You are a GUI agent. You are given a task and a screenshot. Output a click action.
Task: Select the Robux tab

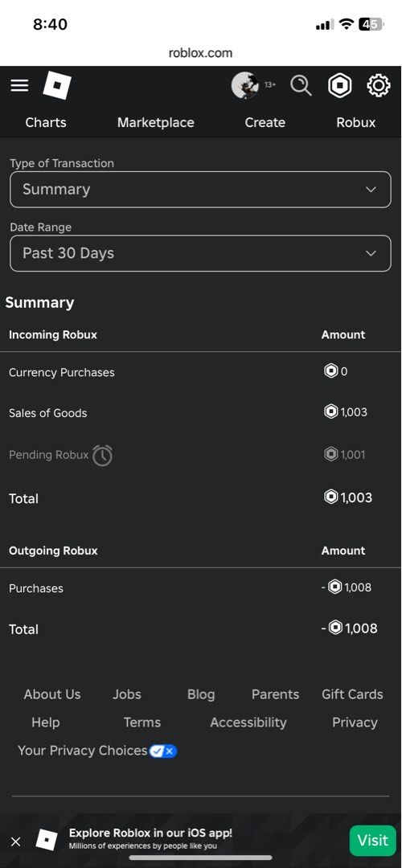click(x=356, y=123)
